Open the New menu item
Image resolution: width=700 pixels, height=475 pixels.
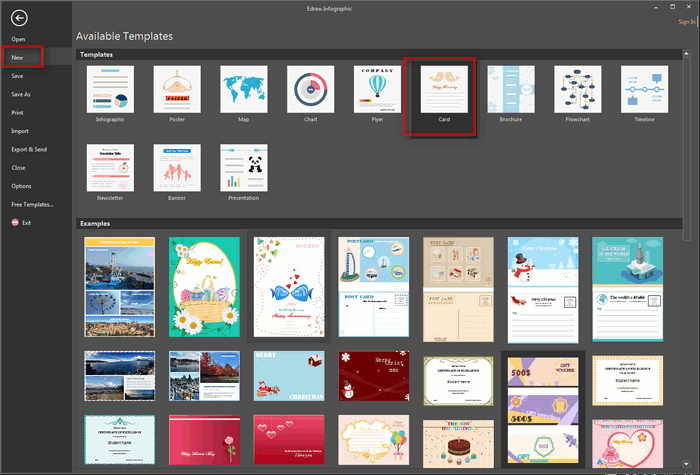pyautogui.click(x=19, y=58)
